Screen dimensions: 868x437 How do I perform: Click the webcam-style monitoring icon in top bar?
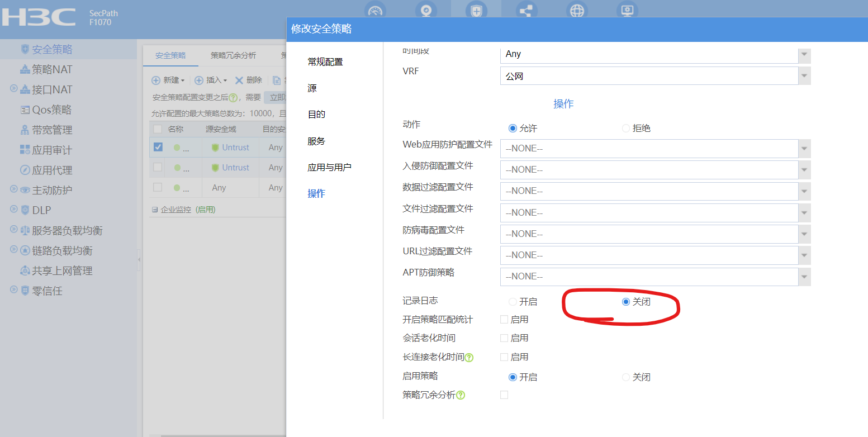point(426,11)
